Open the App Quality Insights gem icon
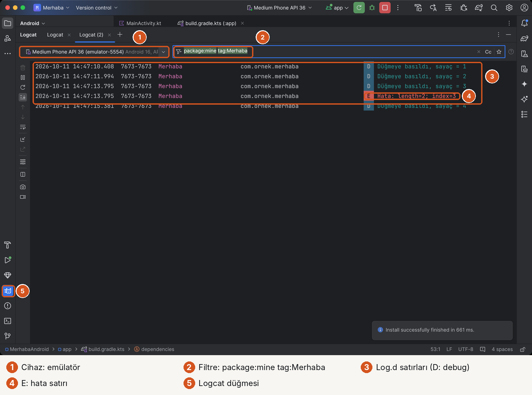This screenshot has width=532, height=395. click(x=8, y=275)
